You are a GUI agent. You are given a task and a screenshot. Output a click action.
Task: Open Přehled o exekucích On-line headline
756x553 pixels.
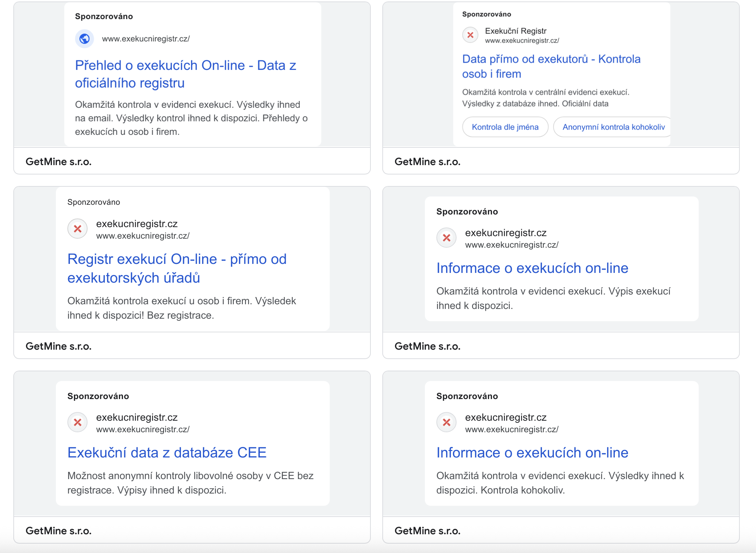186,74
